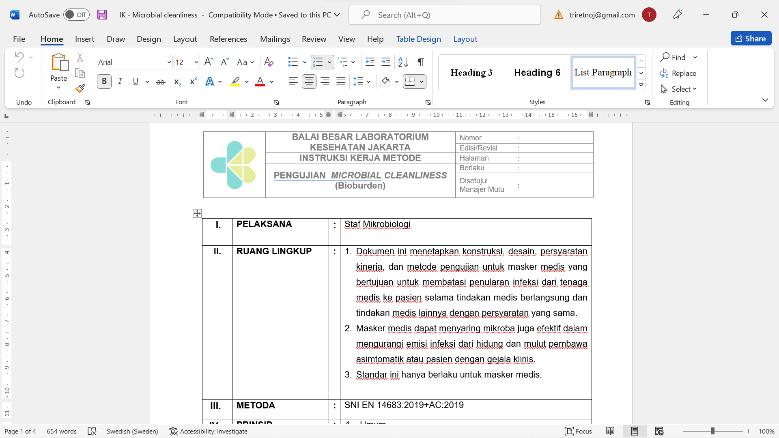Center align the text
Image resolution: width=779 pixels, height=438 pixels.
click(309, 81)
